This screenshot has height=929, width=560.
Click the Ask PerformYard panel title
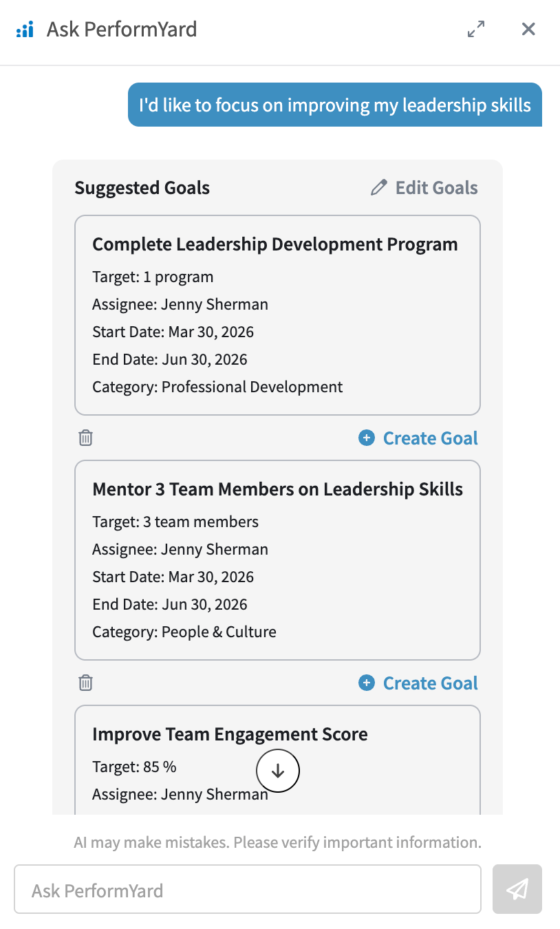(x=122, y=29)
